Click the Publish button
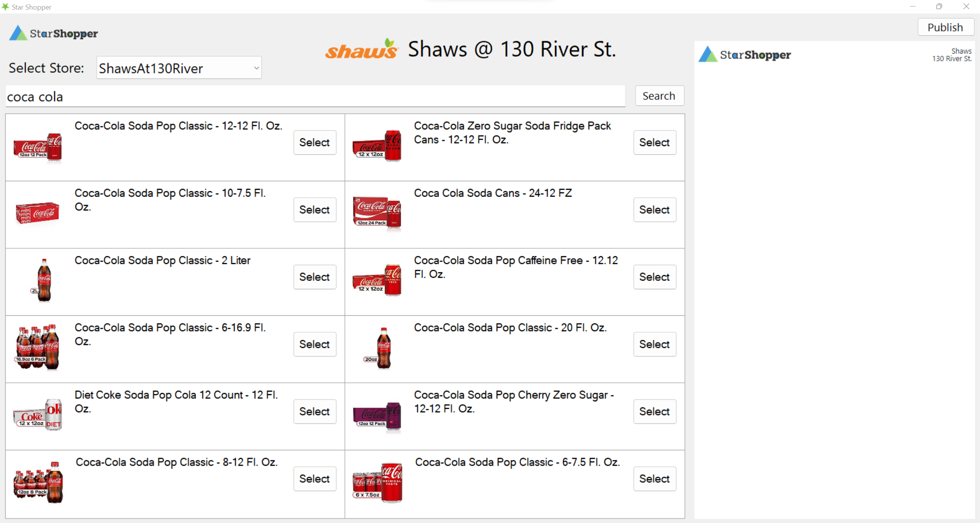 945,27
